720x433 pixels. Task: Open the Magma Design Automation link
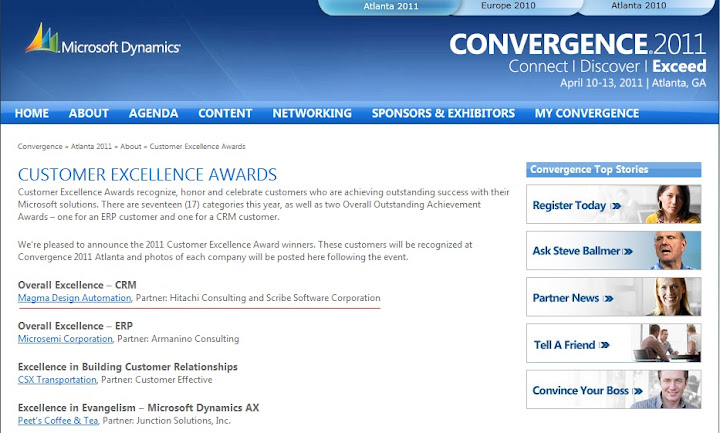point(74,298)
